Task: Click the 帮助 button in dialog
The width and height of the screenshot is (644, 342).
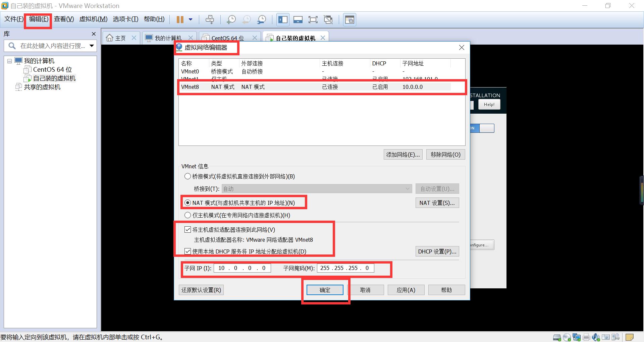Action: 446,290
